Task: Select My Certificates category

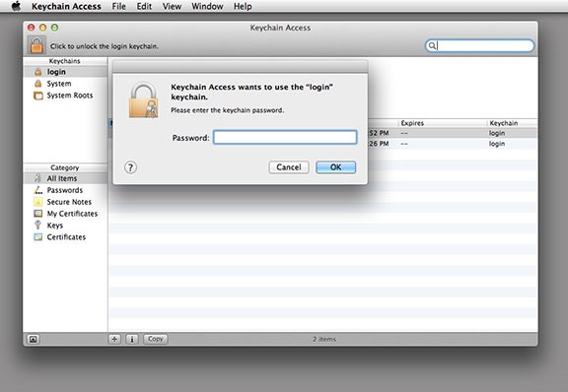Action: point(65,214)
